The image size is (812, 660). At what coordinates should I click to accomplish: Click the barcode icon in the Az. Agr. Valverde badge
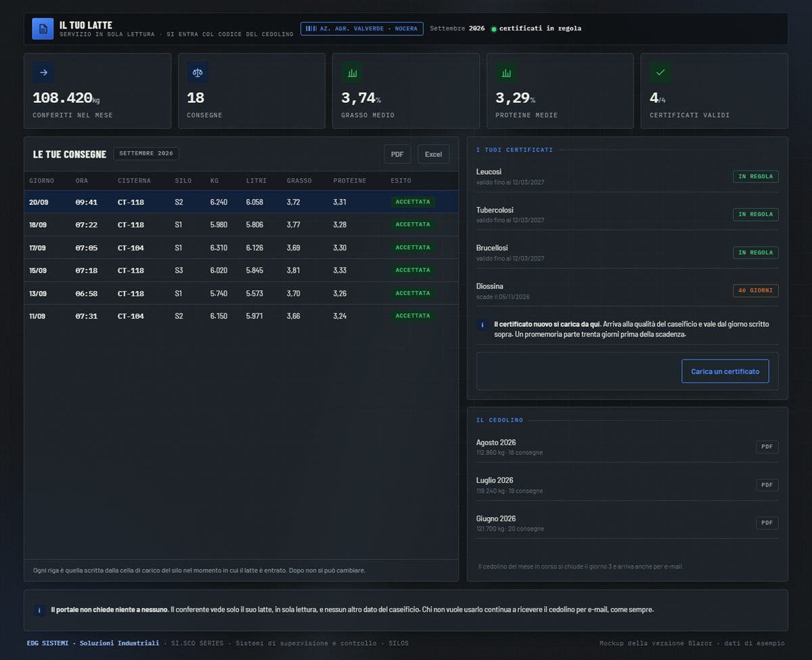click(311, 28)
